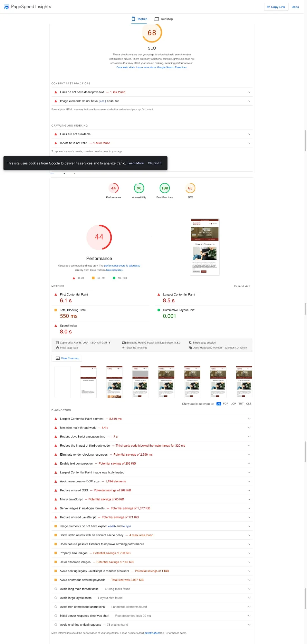Screen dimensions: 307x644
Task: Click the Copy Link button
Action: (x=276, y=7)
